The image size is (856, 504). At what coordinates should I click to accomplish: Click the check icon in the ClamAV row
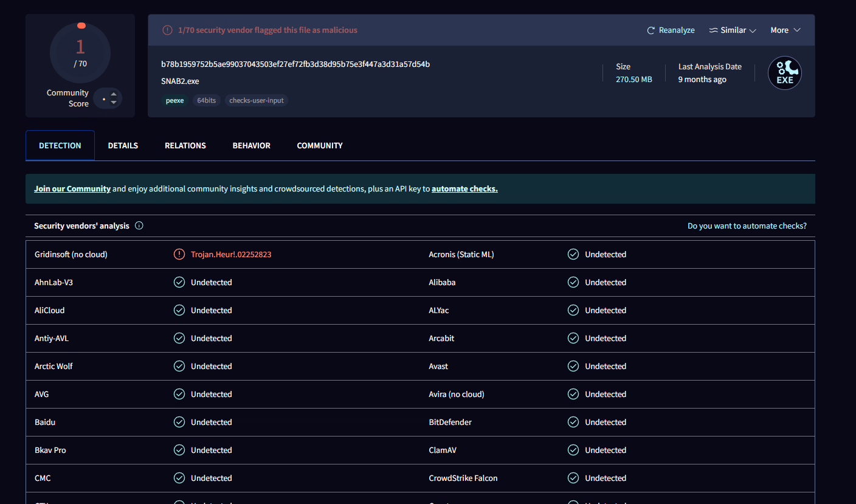coord(573,450)
